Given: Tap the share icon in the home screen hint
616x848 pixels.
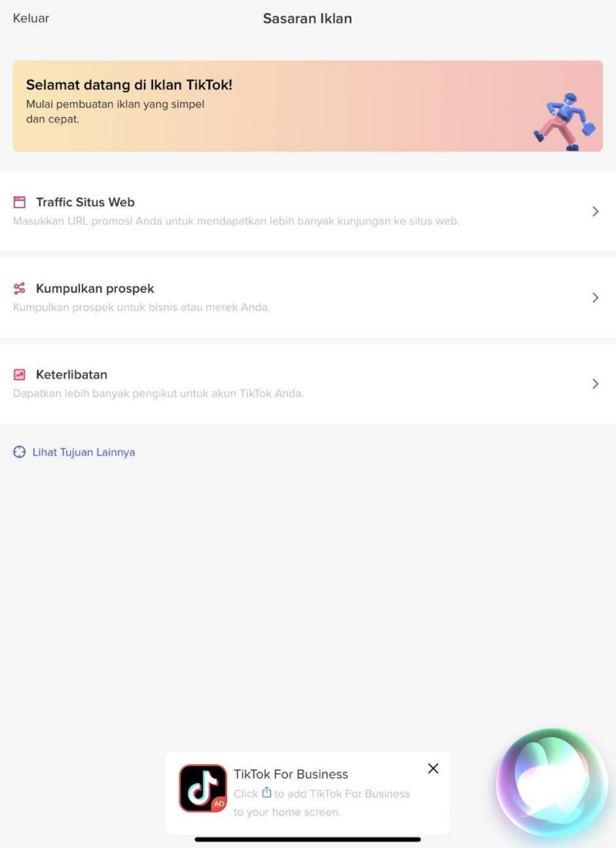Looking at the screenshot, I should coord(266,793).
